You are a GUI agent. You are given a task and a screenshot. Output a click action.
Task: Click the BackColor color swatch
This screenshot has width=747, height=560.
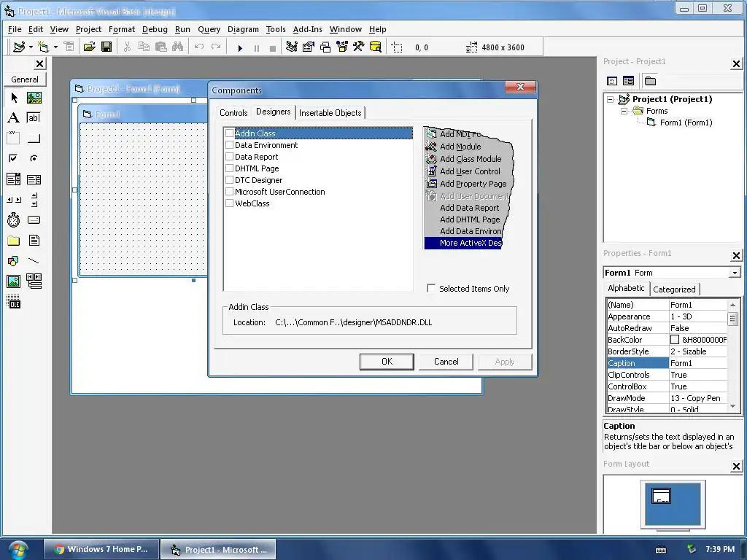point(675,340)
